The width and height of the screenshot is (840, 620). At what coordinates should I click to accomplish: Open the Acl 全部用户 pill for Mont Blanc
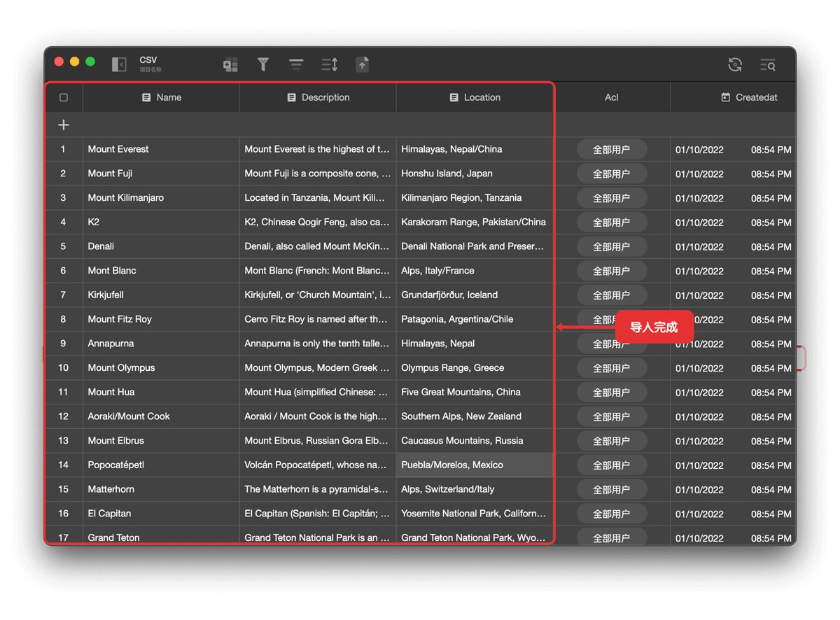[x=612, y=271]
